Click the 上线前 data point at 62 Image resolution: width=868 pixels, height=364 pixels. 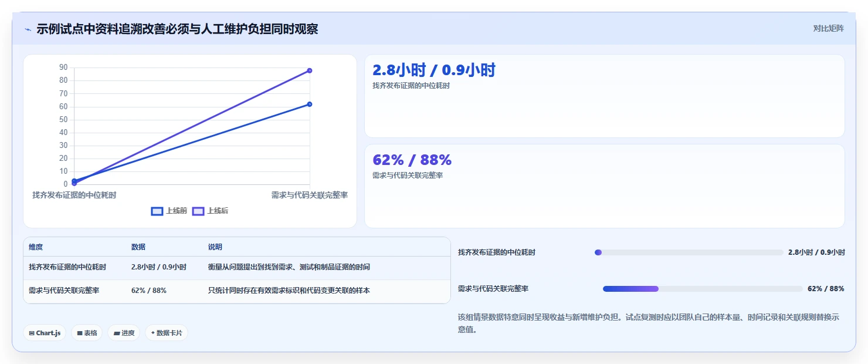pos(310,104)
